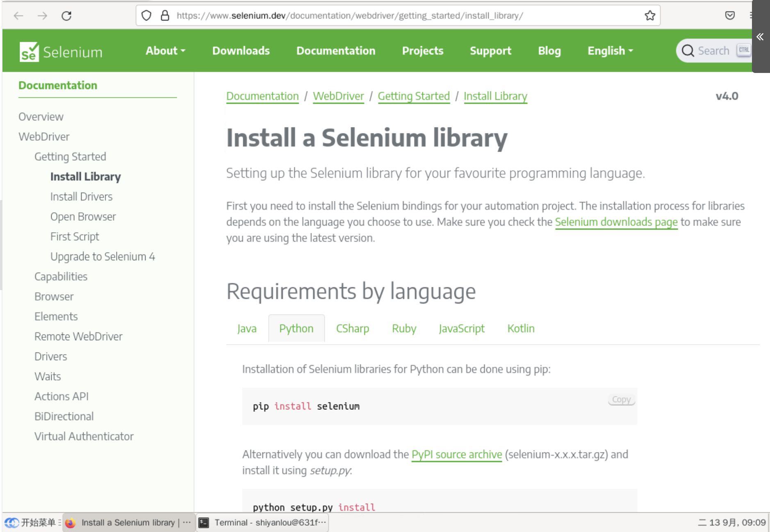Click into the Search field

pyautogui.click(x=714, y=51)
